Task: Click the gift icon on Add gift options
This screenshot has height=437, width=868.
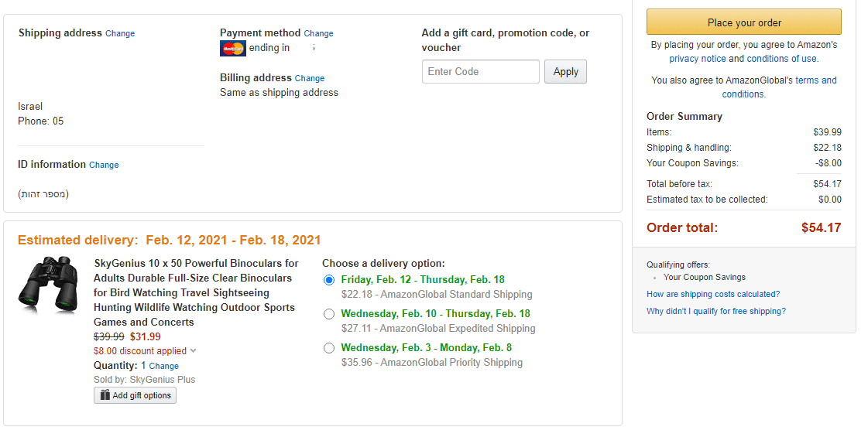Action: pos(105,395)
